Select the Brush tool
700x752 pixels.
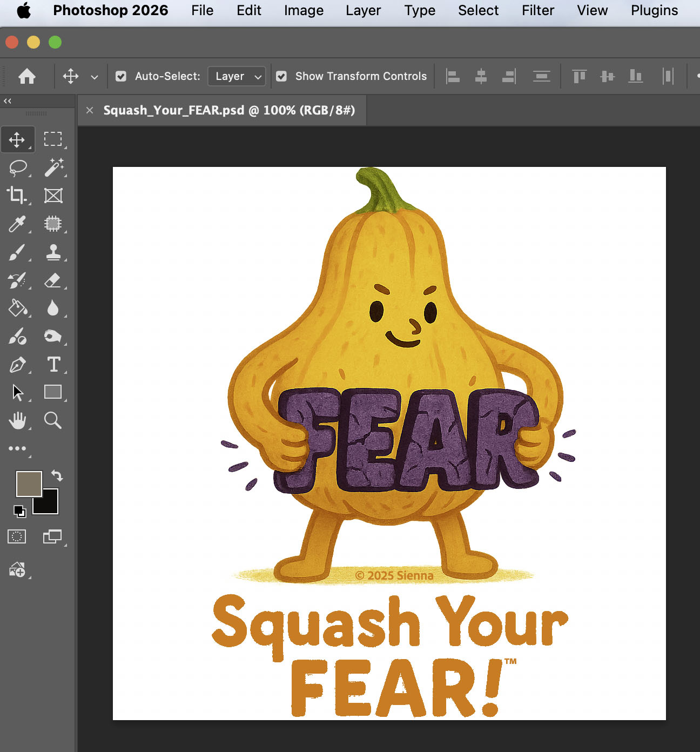17,252
